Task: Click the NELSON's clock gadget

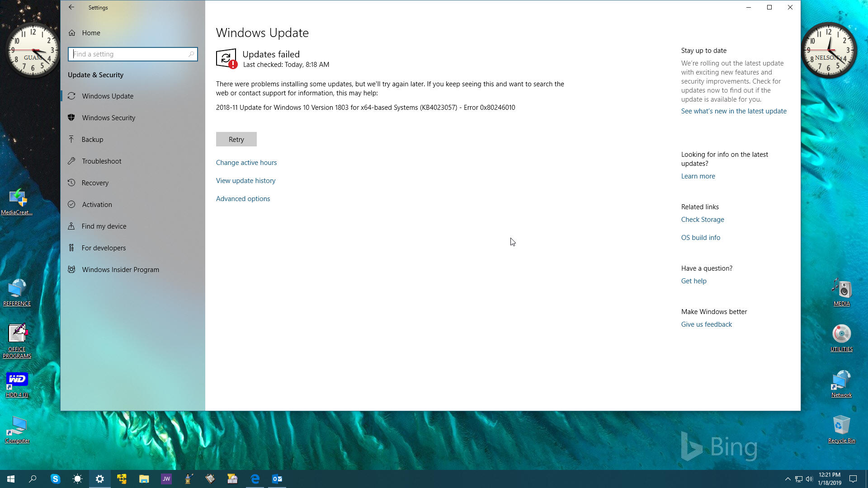Action: click(829, 50)
